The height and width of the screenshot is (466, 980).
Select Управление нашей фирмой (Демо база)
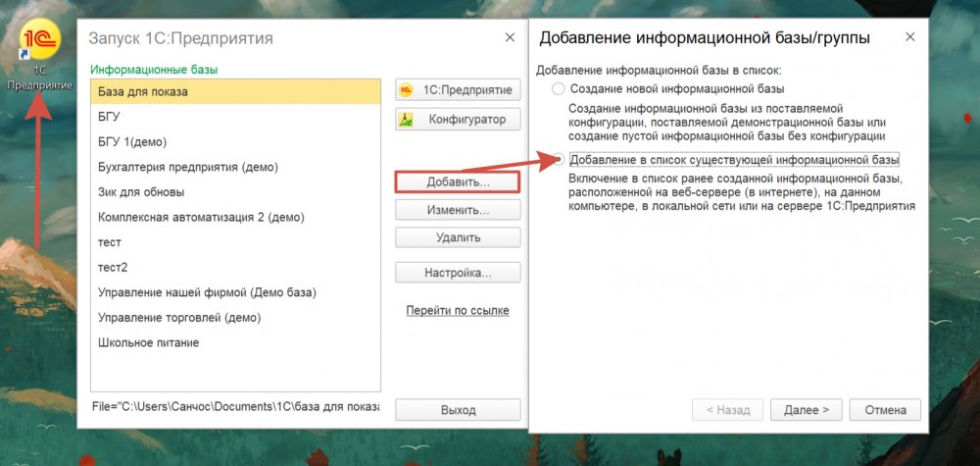tap(235, 292)
